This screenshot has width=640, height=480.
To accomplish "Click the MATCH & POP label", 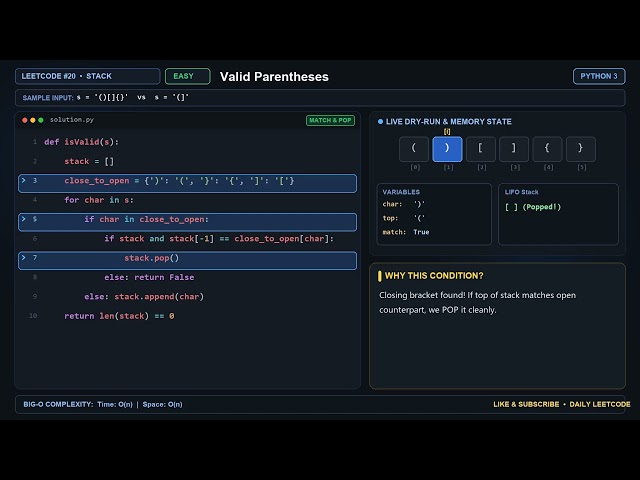I will pyautogui.click(x=330, y=120).
